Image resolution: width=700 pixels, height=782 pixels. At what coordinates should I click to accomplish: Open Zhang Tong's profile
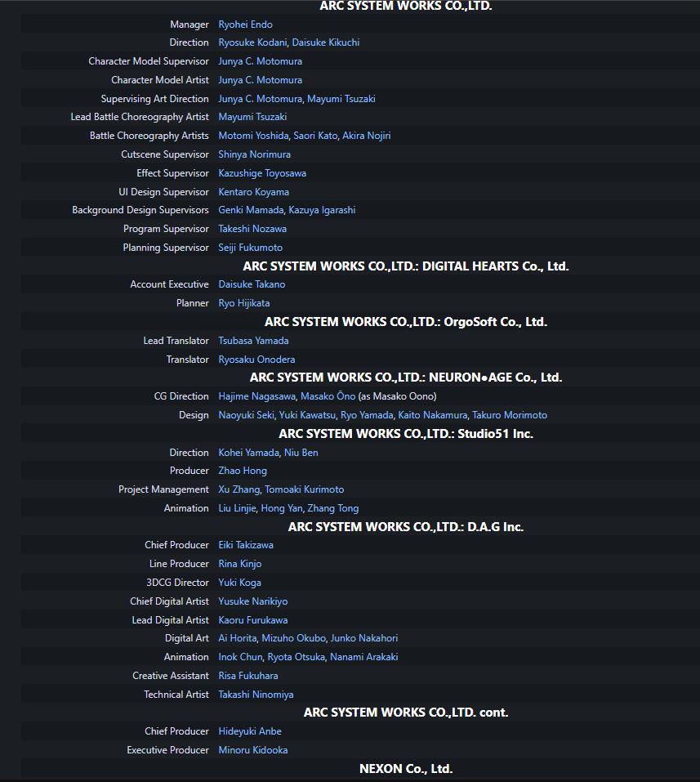click(x=333, y=508)
